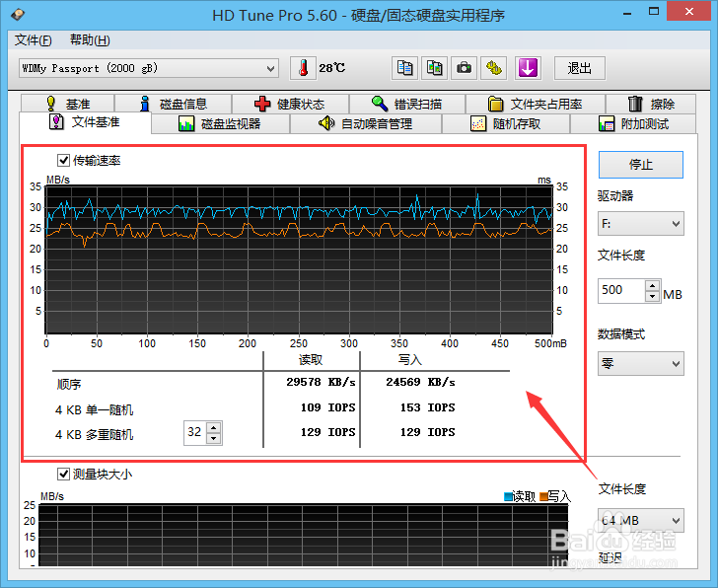Click the thermometer temperature icon
718x588 pixels.
click(303, 68)
